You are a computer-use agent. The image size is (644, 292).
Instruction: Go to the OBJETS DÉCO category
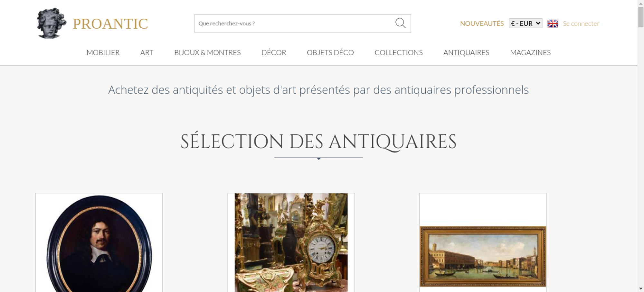coord(330,52)
